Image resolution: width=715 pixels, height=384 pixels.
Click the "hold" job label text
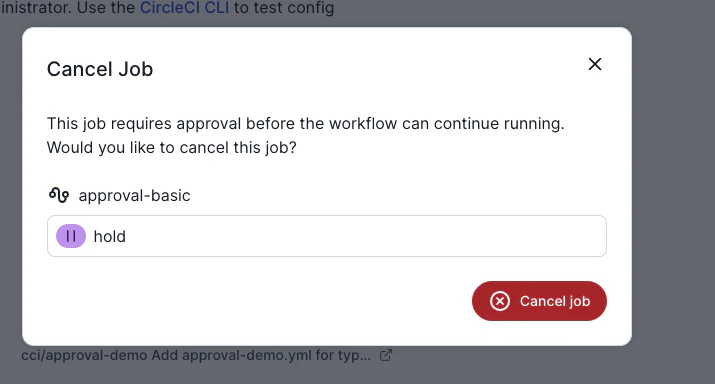(x=109, y=236)
